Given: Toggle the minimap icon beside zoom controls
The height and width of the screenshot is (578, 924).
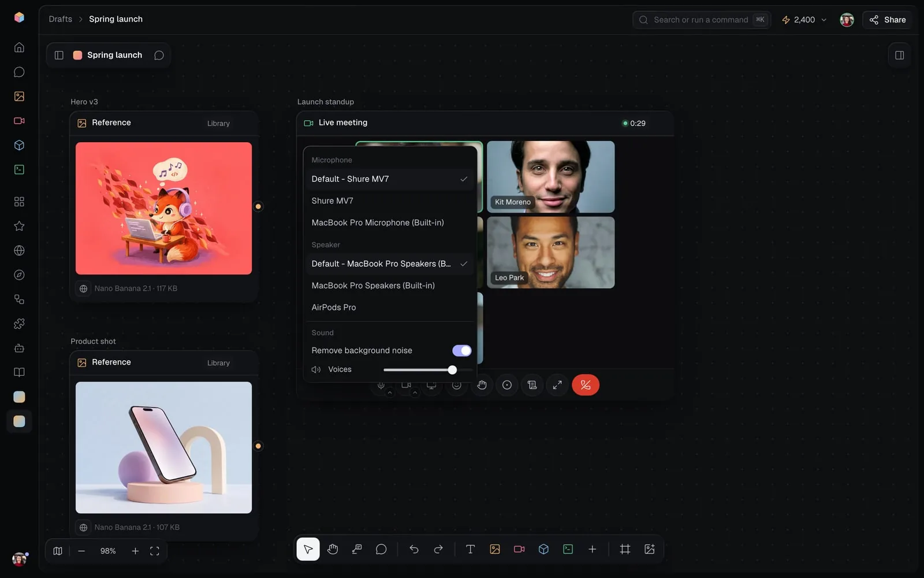Looking at the screenshot, I should [x=58, y=551].
